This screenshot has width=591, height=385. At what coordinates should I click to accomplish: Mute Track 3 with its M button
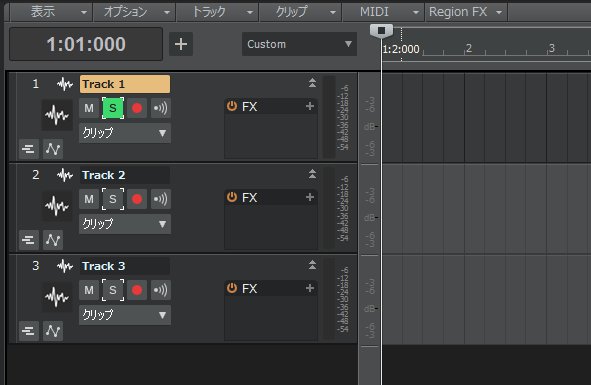tap(89, 290)
